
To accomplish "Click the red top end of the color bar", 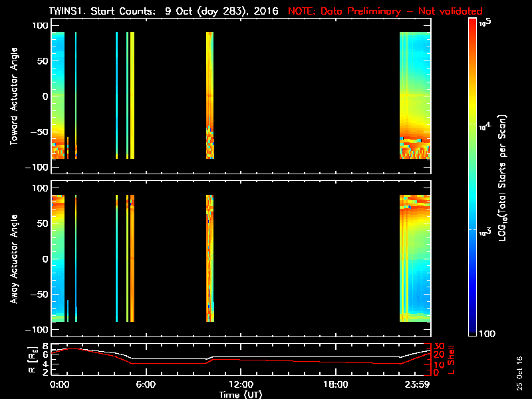I will tap(473, 22).
